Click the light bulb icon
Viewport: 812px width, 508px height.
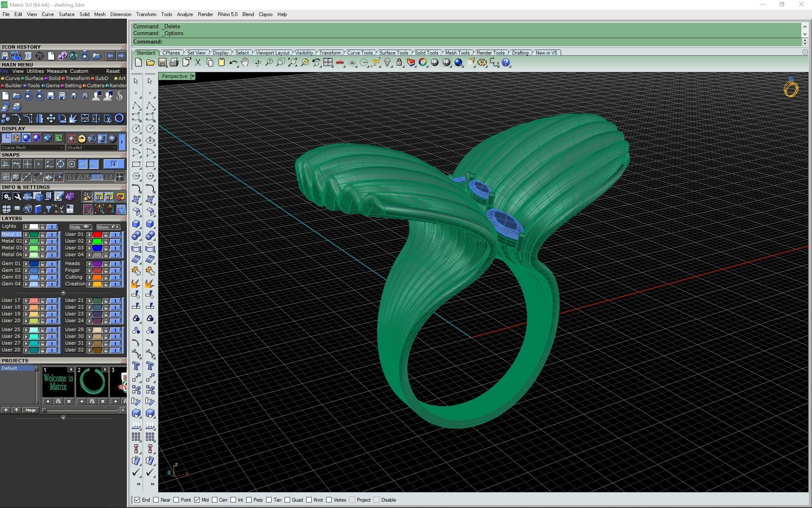click(387, 63)
